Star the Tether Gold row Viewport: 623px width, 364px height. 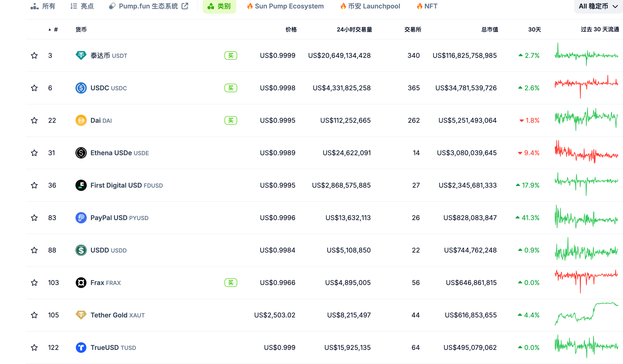[x=34, y=315]
